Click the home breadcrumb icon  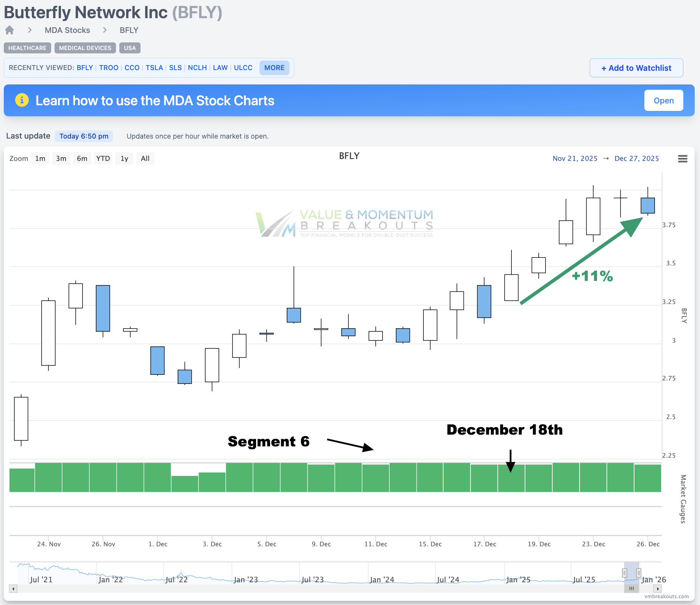point(9,30)
